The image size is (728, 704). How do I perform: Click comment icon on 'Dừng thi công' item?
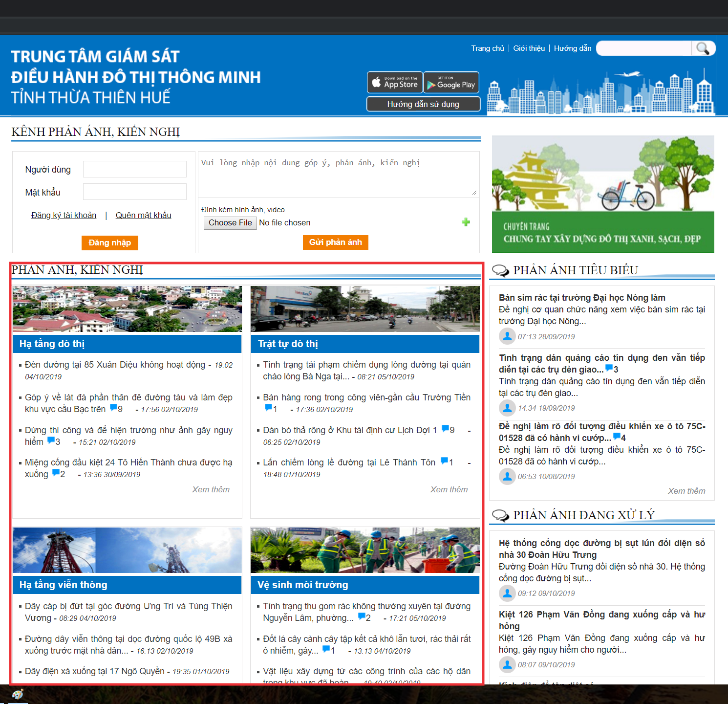pos(51,440)
